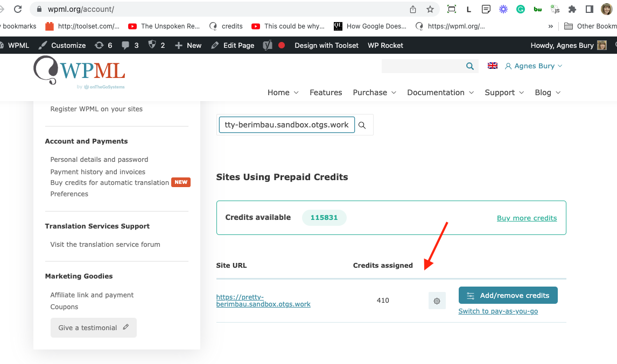617x364 pixels.
Task: Click the Give a testimonial button
Action: [x=94, y=327]
